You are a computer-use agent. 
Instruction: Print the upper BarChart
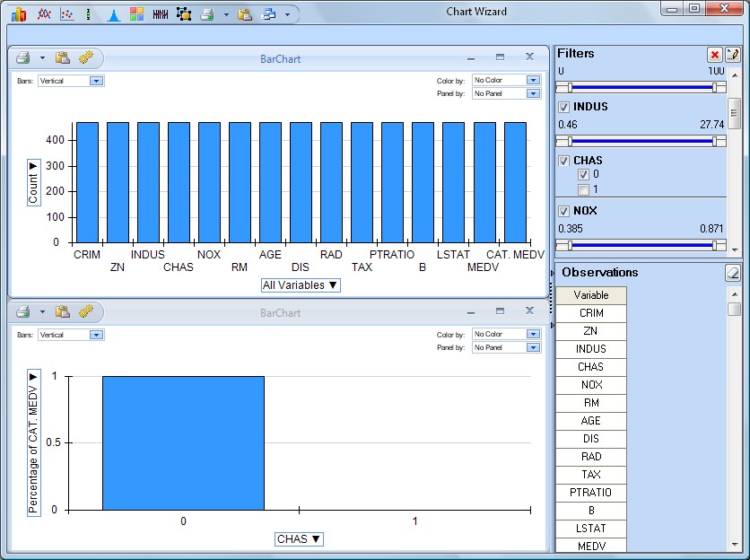click(23, 58)
